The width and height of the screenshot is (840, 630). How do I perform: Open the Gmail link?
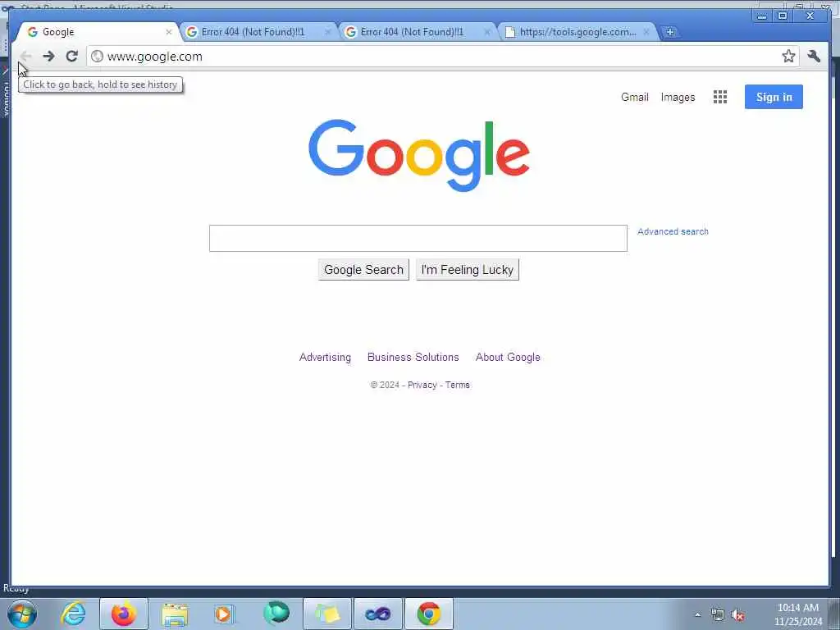coord(635,97)
